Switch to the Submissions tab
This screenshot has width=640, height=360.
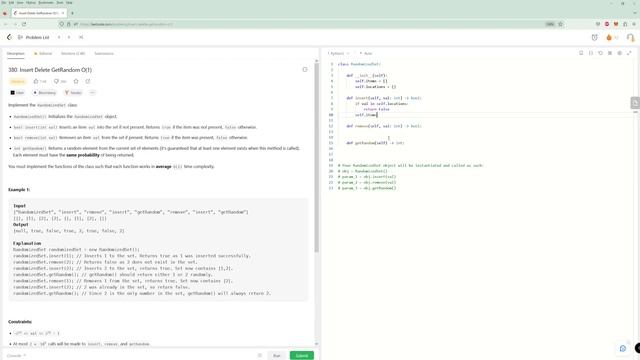(104, 53)
